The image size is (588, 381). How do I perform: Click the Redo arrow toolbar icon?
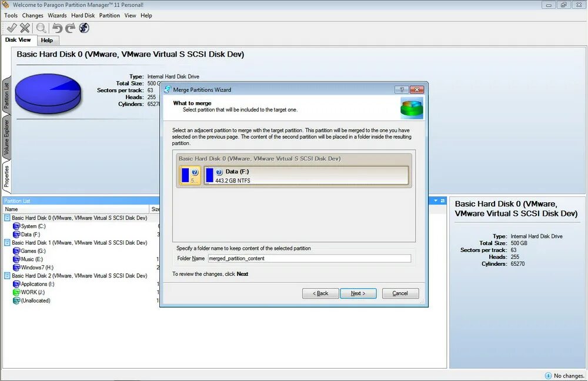[x=70, y=28]
